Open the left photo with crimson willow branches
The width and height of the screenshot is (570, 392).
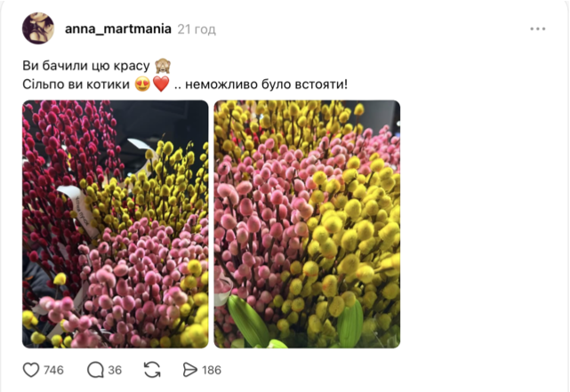tap(116, 224)
